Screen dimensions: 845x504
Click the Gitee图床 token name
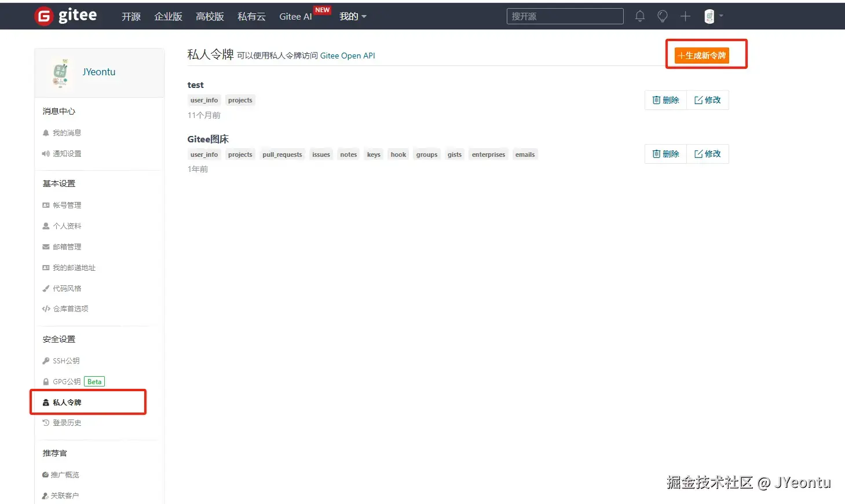208,139
